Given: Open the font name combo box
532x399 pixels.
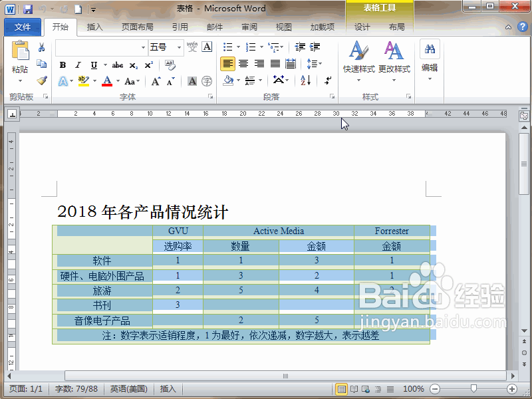Looking at the screenshot, I should (101, 47).
